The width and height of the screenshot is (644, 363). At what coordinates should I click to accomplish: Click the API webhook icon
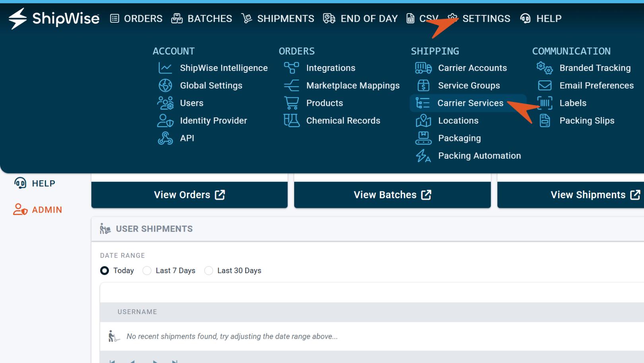pyautogui.click(x=165, y=138)
